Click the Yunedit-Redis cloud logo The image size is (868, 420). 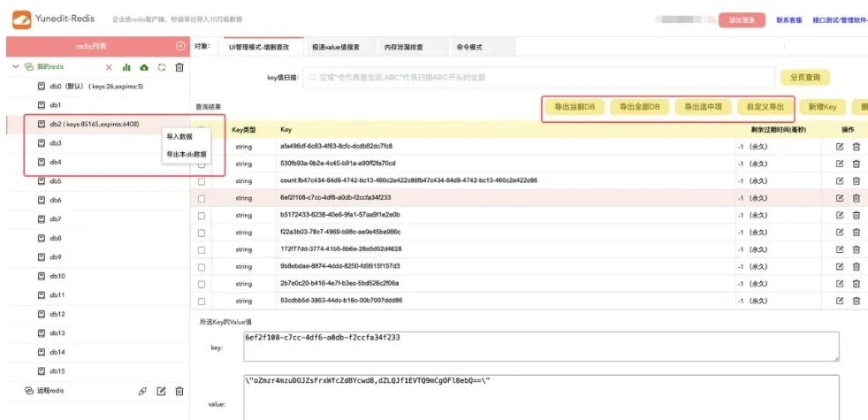pos(21,19)
